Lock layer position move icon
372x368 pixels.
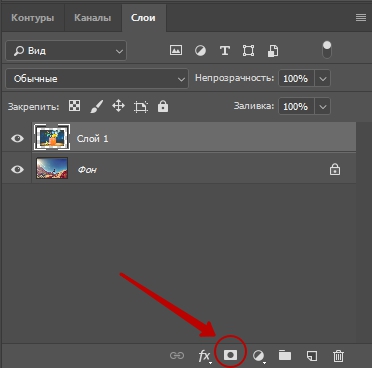118,107
